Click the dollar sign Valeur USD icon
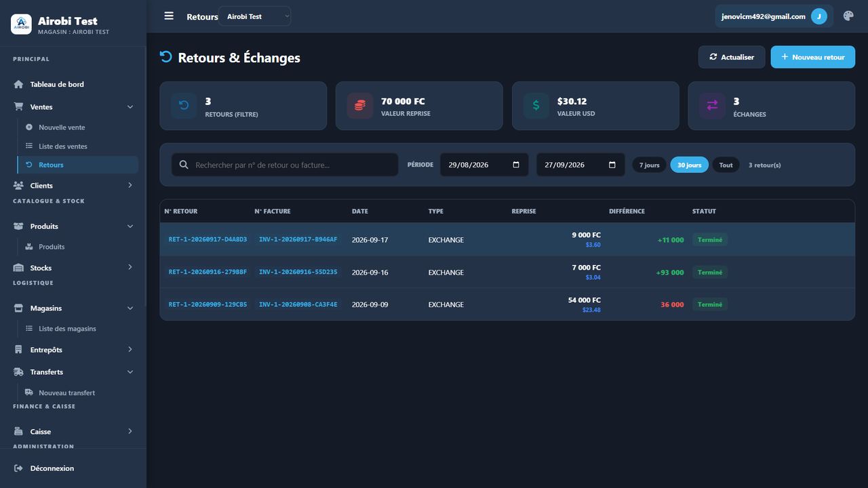 click(536, 106)
